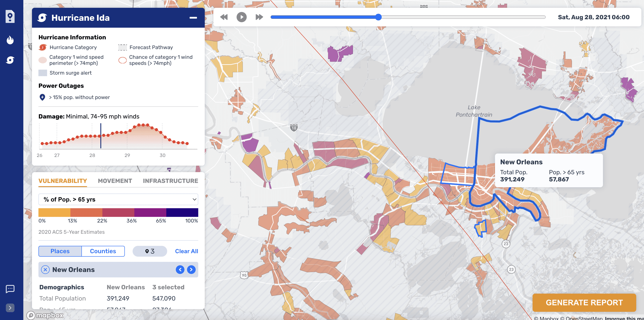Click the Clear All link

tap(186, 251)
